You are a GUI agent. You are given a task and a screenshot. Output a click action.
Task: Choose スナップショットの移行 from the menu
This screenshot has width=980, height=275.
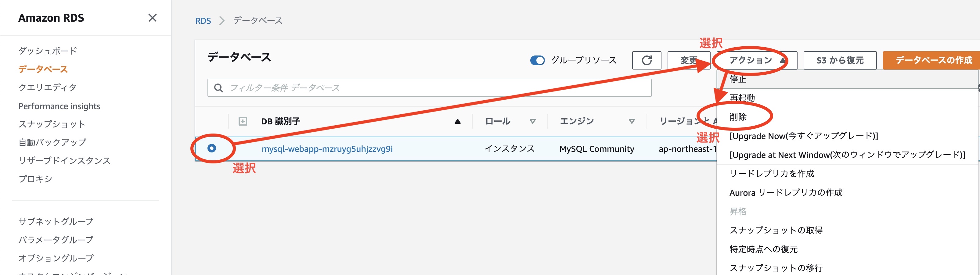click(x=847, y=268)
